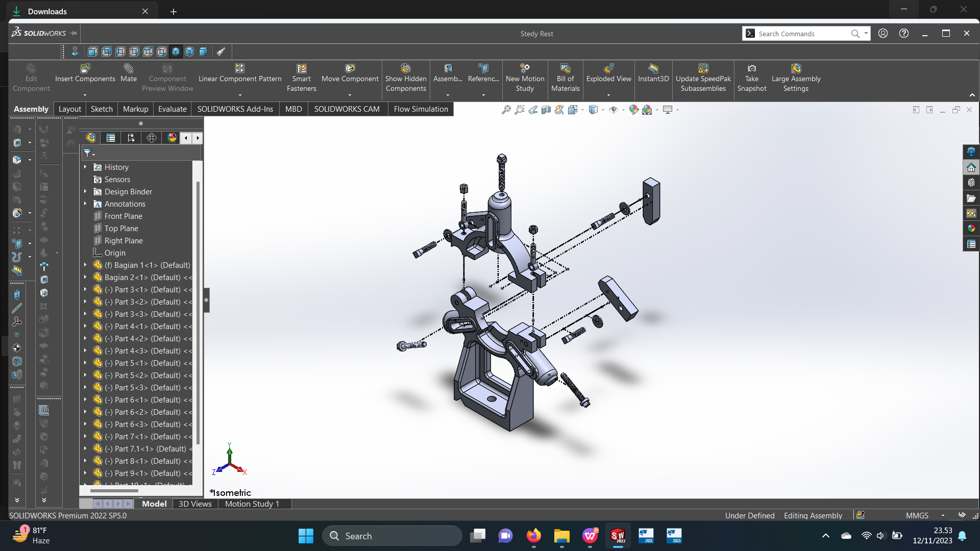Viewport: 980px width, 551px height.
Task: Click the tree filter funnel icon
Action: 88,153
